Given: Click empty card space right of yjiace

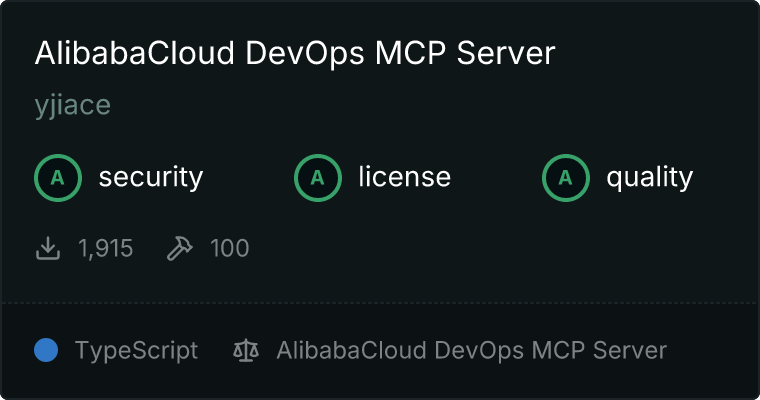Looking at the screenshot, I should [400, 106].
